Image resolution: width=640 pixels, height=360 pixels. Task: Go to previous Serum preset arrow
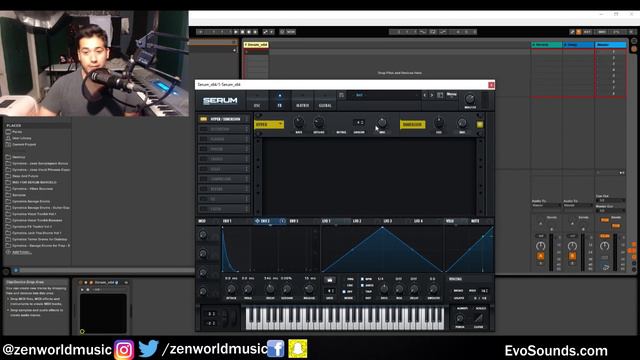click(424, 95)
